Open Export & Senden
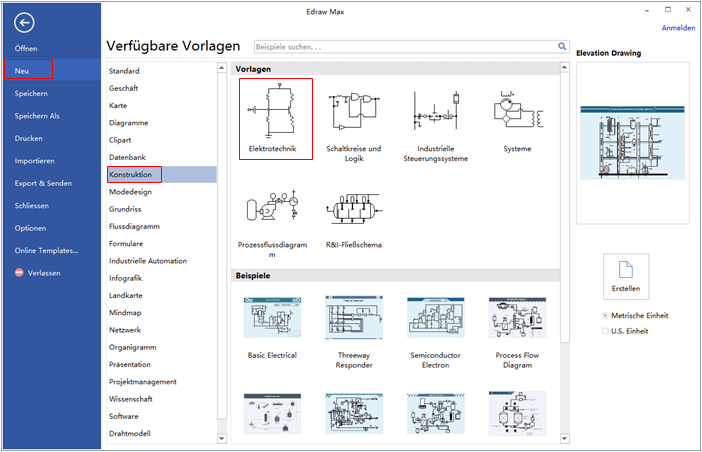702x452 pixels. [43, 183]
